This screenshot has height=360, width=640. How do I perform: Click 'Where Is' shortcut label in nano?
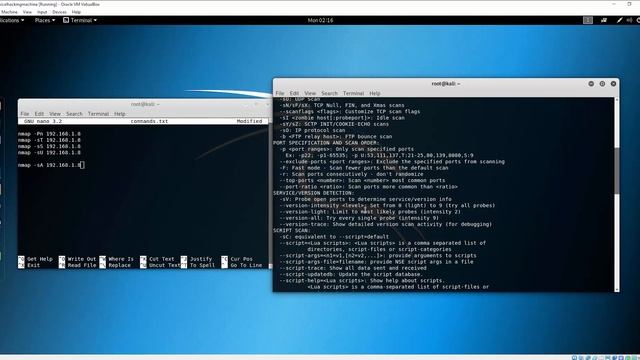tap(121, 259)
